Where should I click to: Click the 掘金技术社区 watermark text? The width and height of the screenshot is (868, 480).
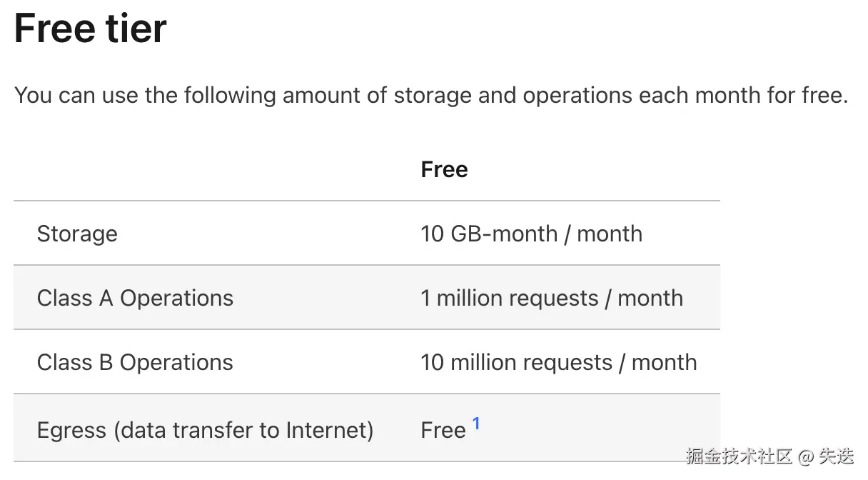[740, 456]
